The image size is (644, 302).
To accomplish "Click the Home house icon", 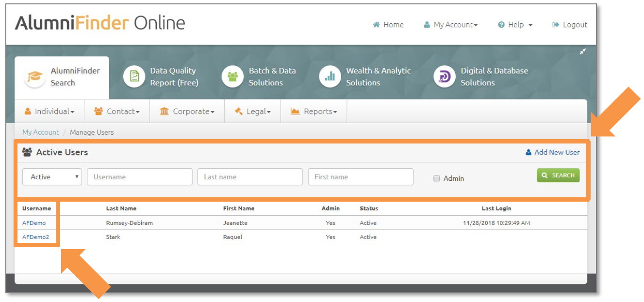I will click(376, 25).
